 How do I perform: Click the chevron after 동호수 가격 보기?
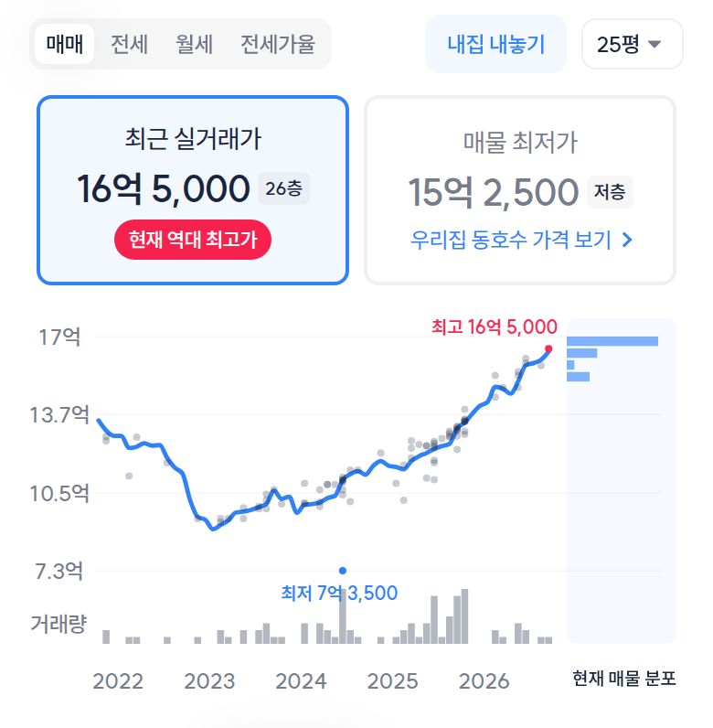tap(627, 240)
